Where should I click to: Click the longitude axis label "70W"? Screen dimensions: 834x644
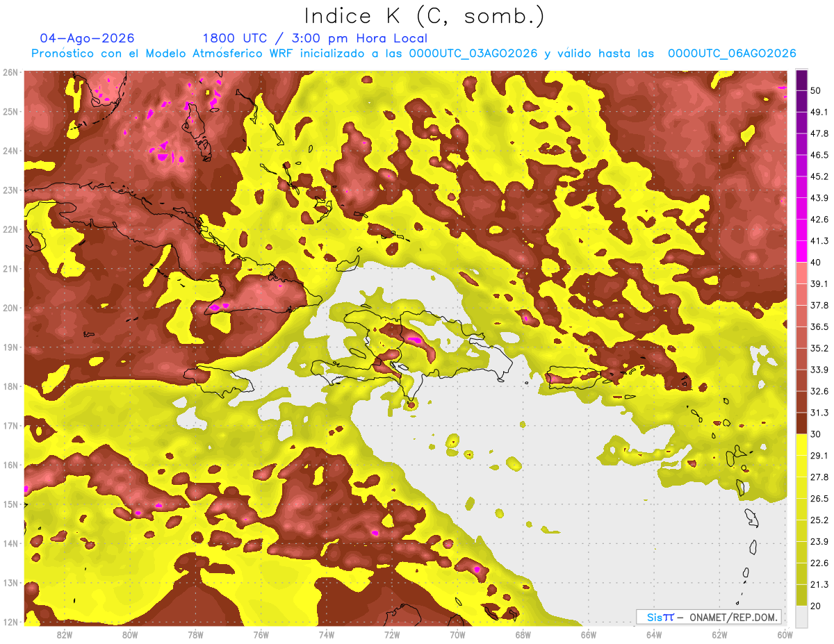pyautogui.click(x=457, y=634)
